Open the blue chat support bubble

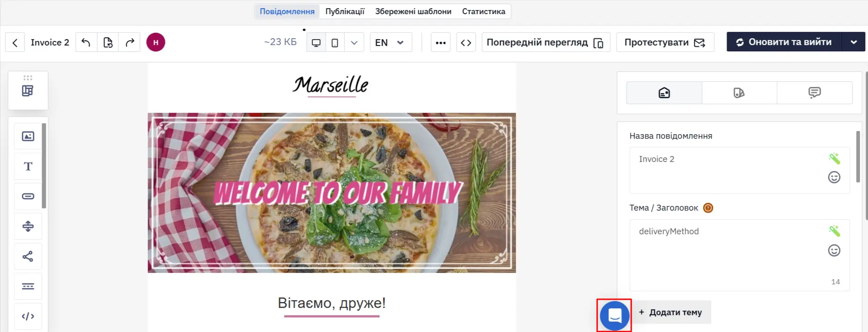click(614, 316)
